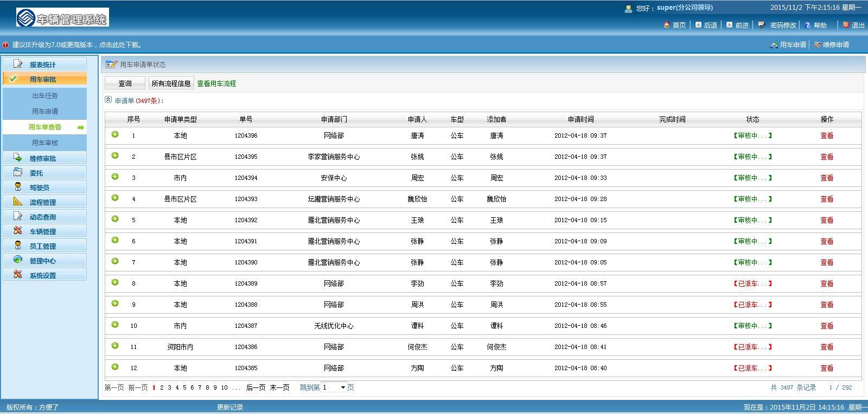The image size is (868, 414).
Task: Click the 车辆管理 sidebar icon
Action: click(18, 231)
